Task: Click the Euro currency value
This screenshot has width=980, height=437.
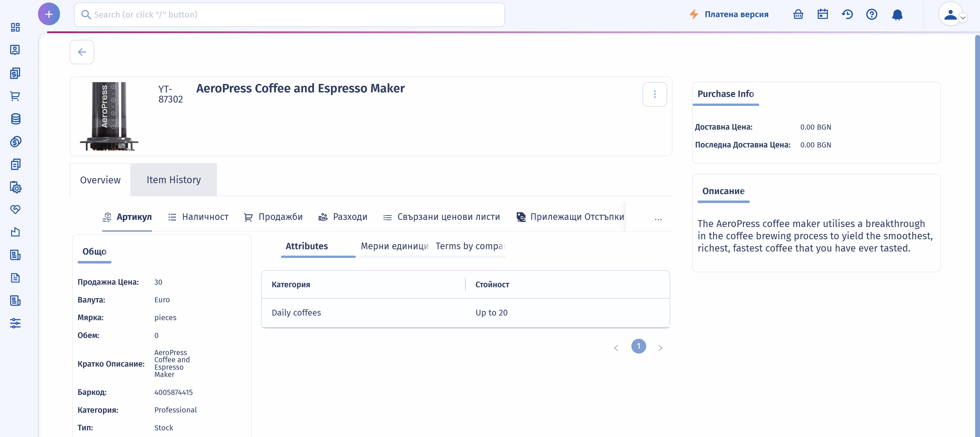Action: (162, 300)
